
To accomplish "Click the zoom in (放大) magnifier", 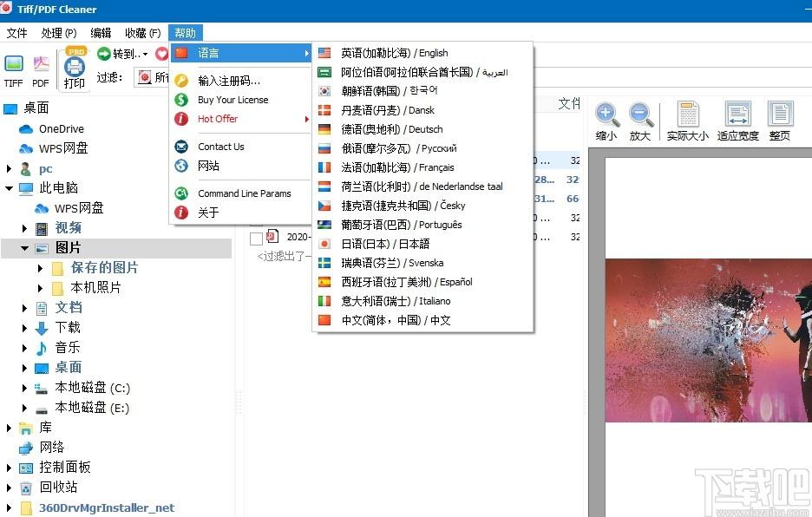I will pyautogui.click(x=640, y=121).
